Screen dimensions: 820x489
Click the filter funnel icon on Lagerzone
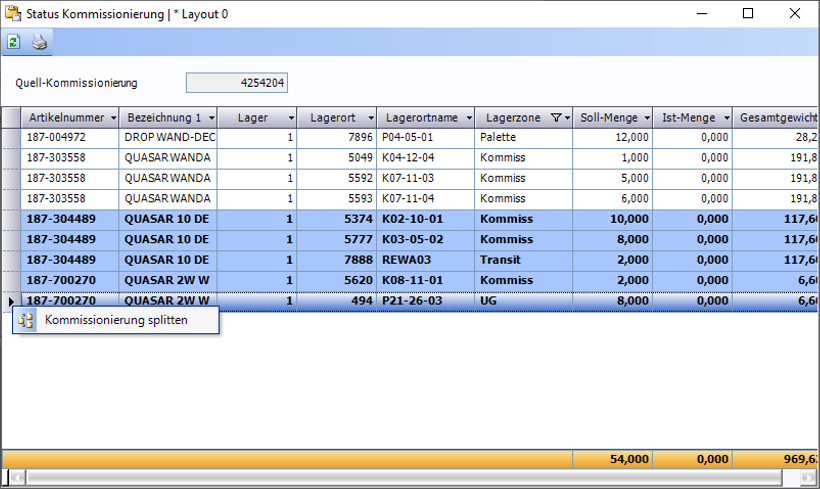555,118
